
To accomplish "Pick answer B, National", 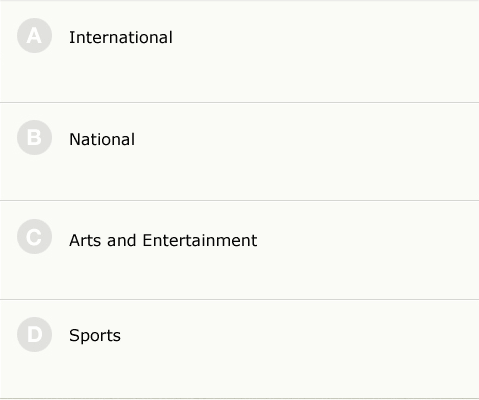I will [239, 152].
